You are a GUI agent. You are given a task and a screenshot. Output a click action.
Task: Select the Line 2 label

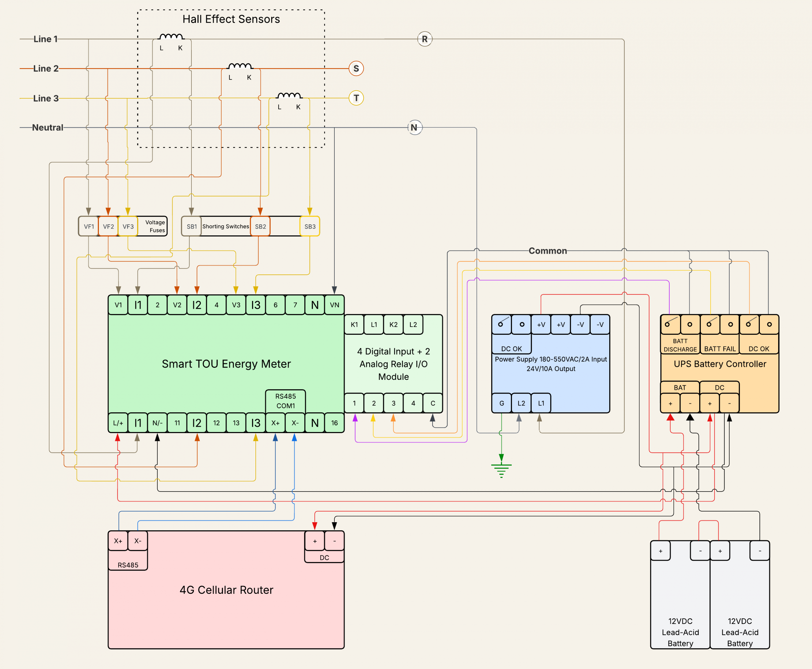45,68
